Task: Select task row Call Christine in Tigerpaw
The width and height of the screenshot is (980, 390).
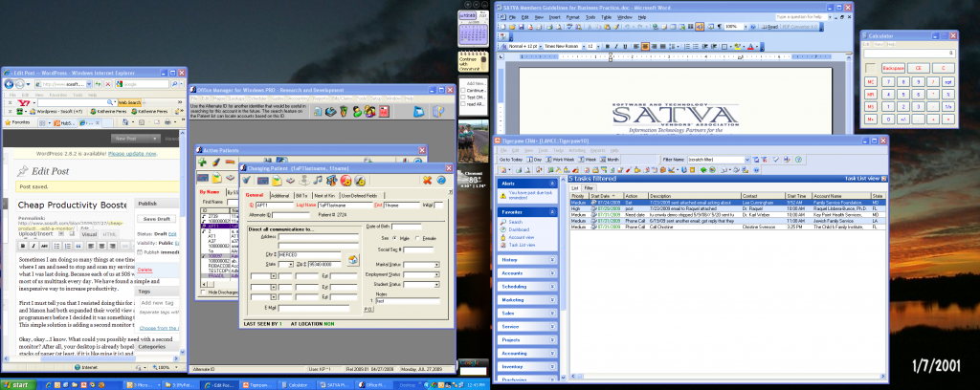Action: 728,227
